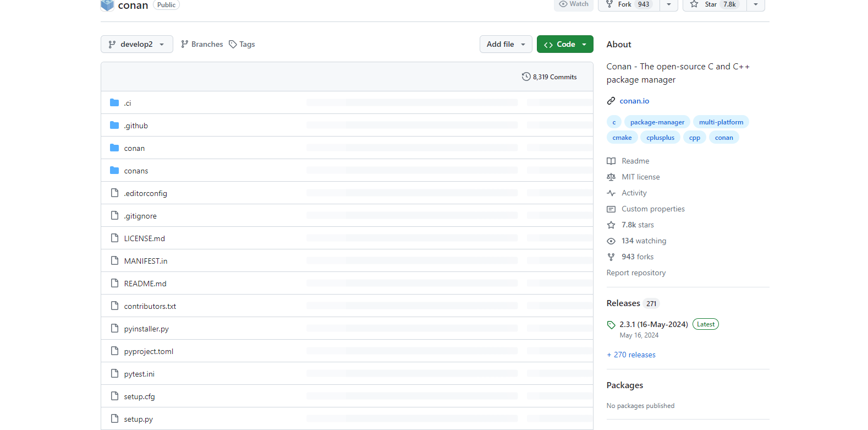Open the conan repository name link
The height and width of the screenshot is (430, 868).
click(133, 5)
